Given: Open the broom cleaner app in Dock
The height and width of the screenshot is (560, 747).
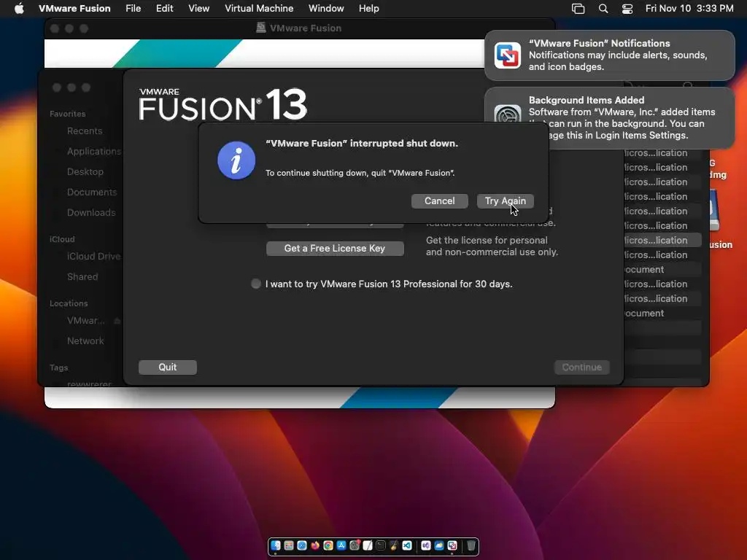Looking at the screenshot, I should 394,545.
